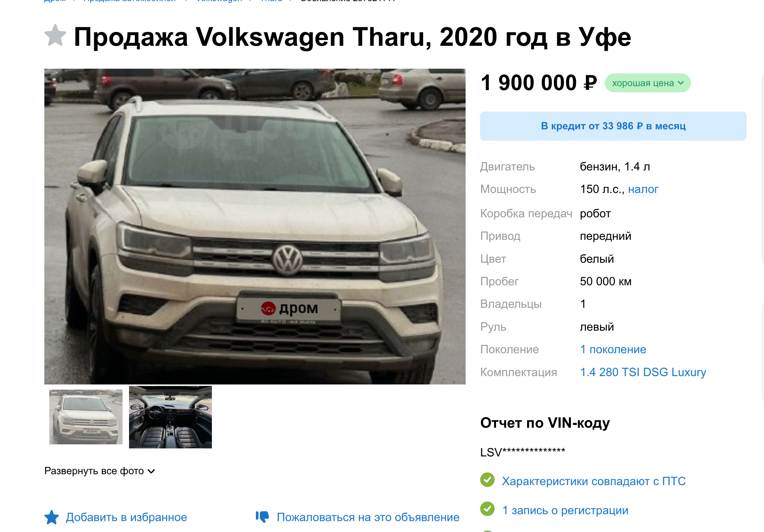Click the chevron next to 'Развернуть все фото'
The image size is (764, 532).
click(x=152, y=471)
